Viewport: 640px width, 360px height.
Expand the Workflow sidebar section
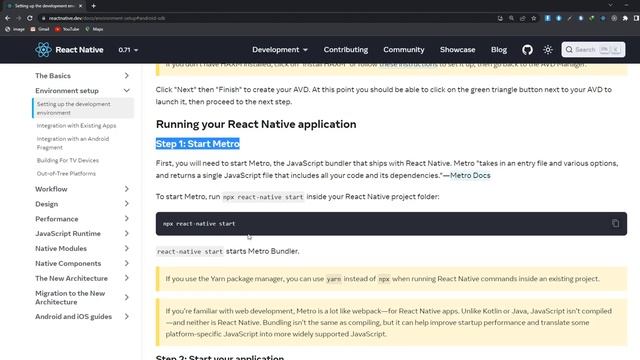(82, 189)
